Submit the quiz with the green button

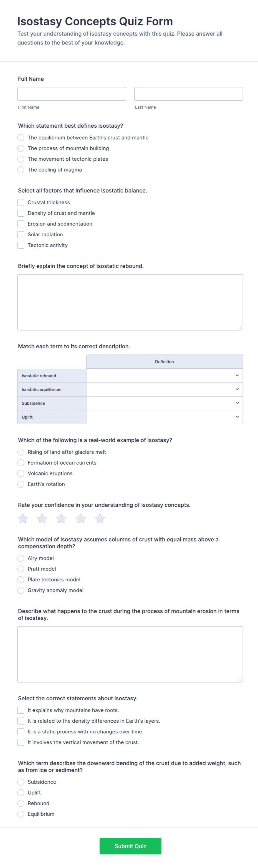point(130,846)
